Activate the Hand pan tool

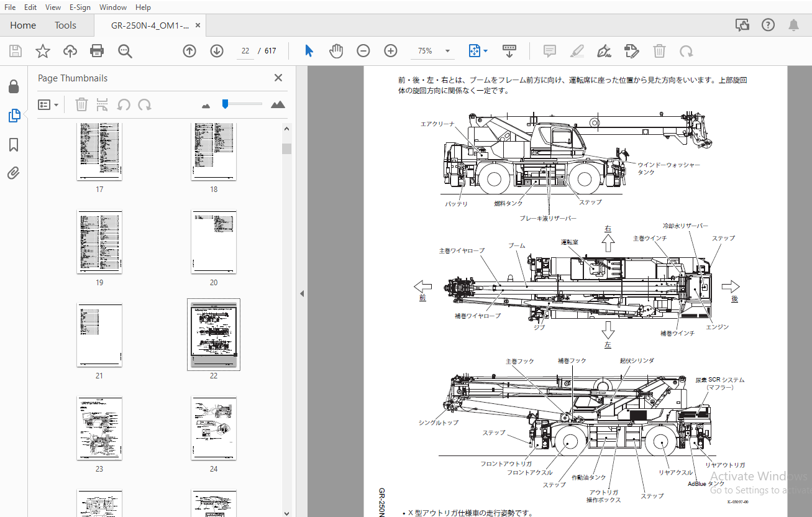[x=336, y=51]
